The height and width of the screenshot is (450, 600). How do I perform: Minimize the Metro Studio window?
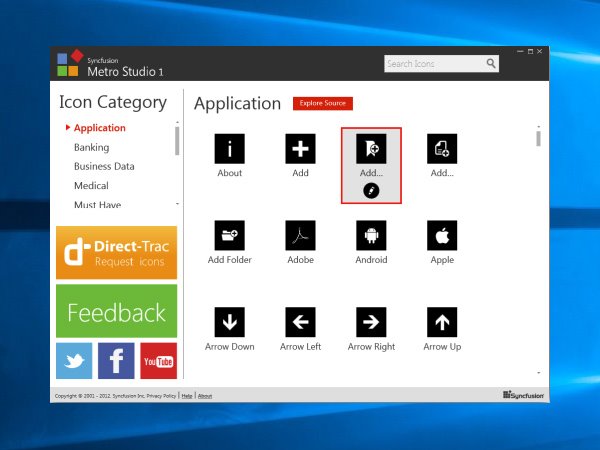click(x=520, y=51)
